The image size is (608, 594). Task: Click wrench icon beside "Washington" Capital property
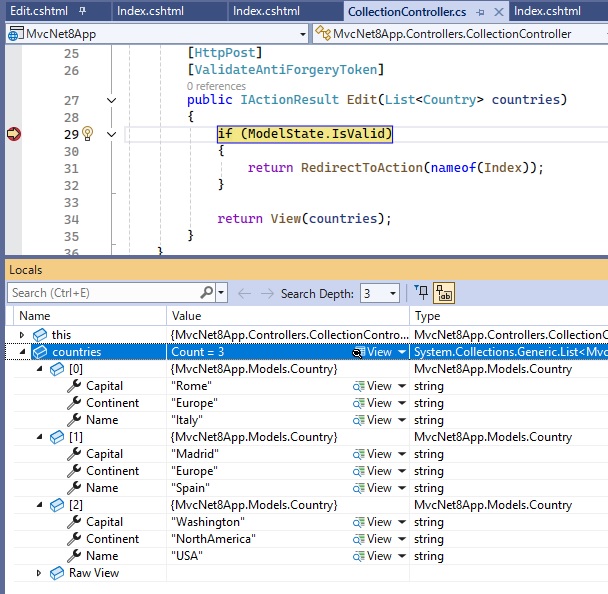pyautogui.click(x=74, y=522)
